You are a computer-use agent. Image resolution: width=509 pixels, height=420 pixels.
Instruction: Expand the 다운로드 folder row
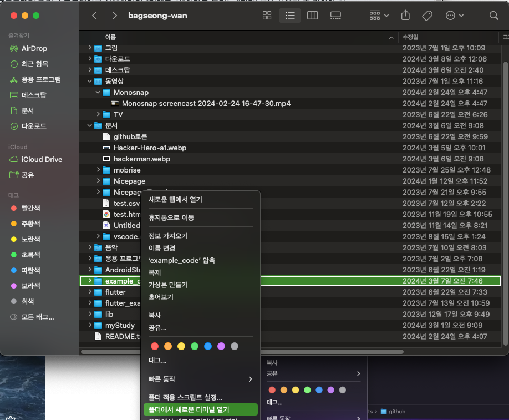click(x=90, y=59)
